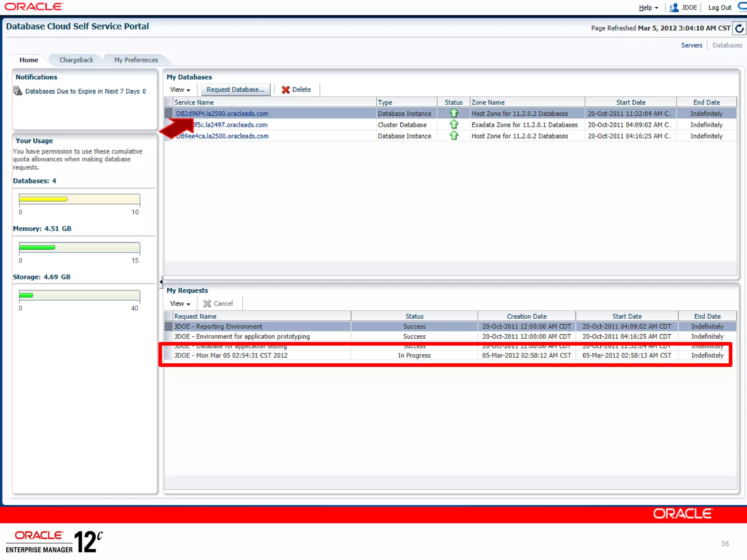Collapse the left panel splitter arrow
The height and width of the screenshot is (560, 747).
[161, 282]
